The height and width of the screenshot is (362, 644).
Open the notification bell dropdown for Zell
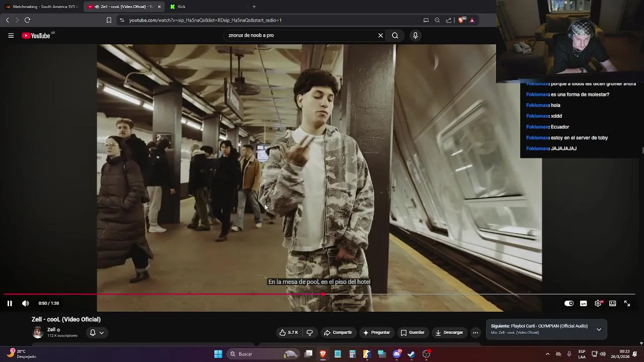tap(97, 332)
